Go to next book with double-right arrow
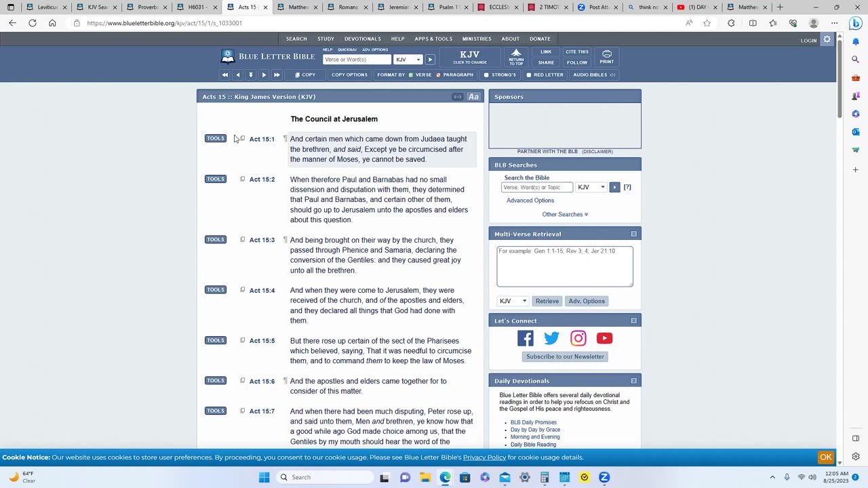The image size is (868, 488). click(277, 75)
